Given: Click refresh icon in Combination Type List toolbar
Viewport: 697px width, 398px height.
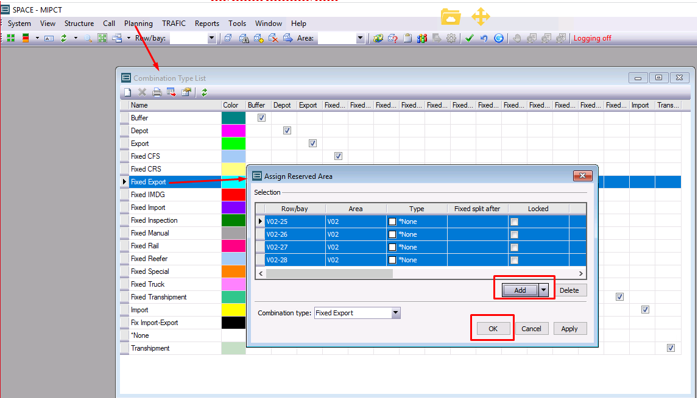Looking at the screenshot, I should [x=204, y=92].
